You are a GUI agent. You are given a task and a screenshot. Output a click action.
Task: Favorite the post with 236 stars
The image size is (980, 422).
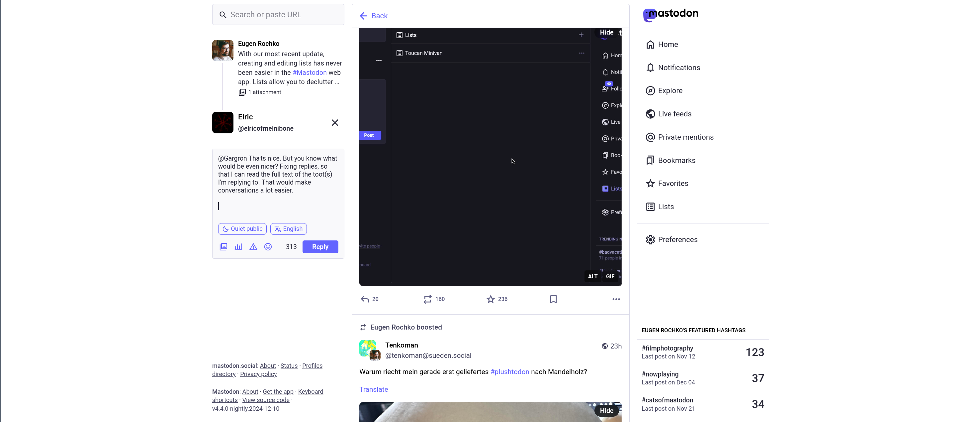click(x=490, y=299)
